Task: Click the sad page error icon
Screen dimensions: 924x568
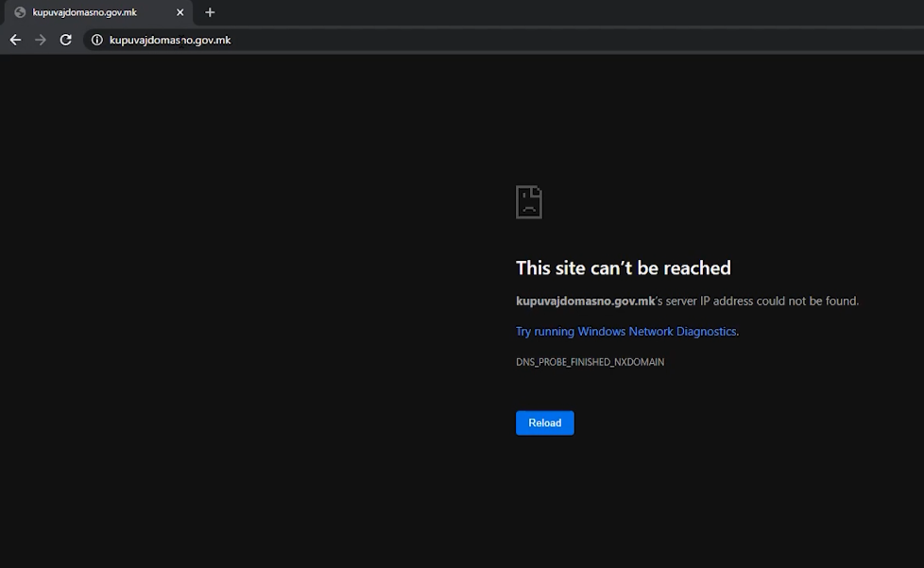Action: 528,202
